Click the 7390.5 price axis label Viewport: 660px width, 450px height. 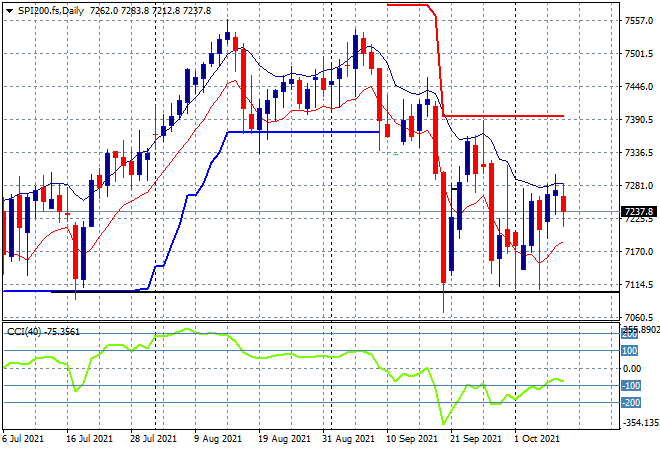click(x=639, y=120)
